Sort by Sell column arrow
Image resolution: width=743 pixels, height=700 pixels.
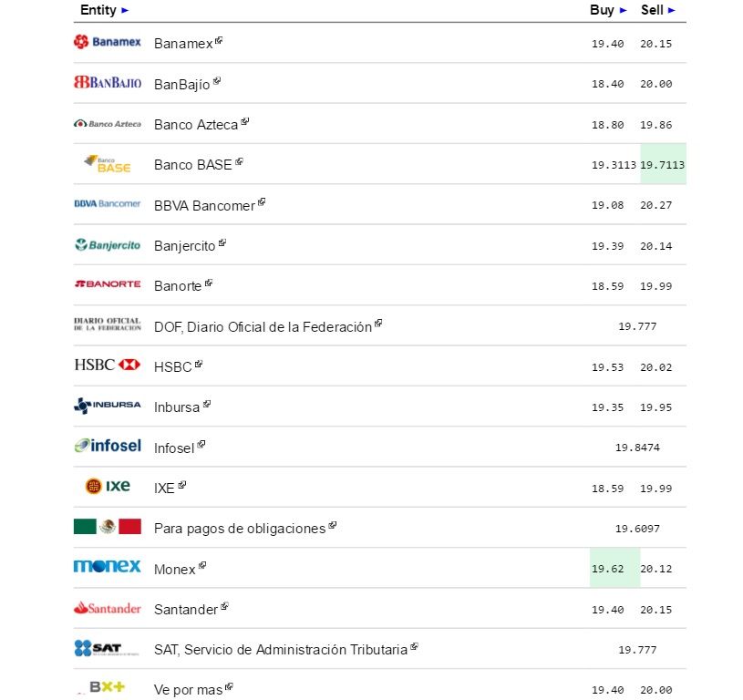(x=672, y=10)
